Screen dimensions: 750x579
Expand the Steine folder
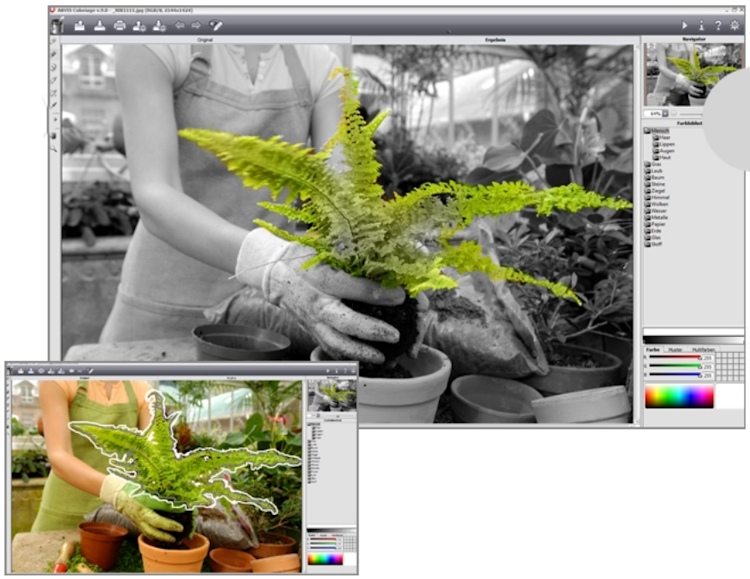pyautogui.click(x=647, y=184)
